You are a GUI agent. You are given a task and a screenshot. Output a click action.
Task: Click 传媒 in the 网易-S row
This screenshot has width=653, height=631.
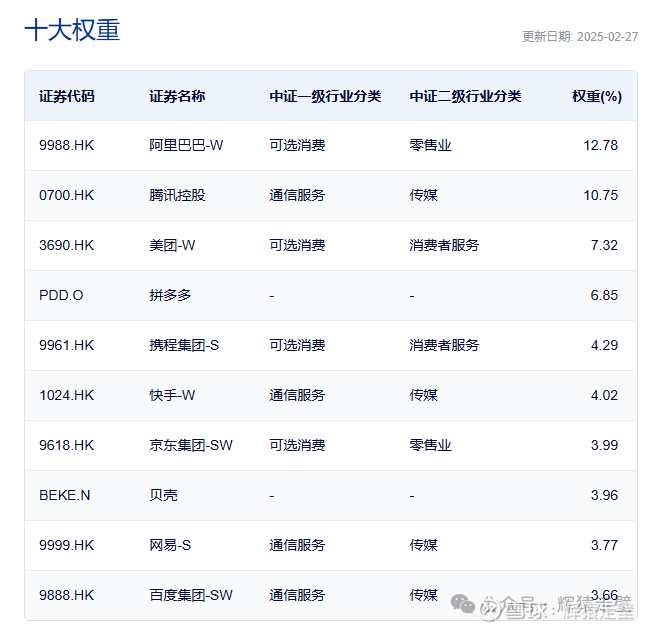tap(424, 545)
